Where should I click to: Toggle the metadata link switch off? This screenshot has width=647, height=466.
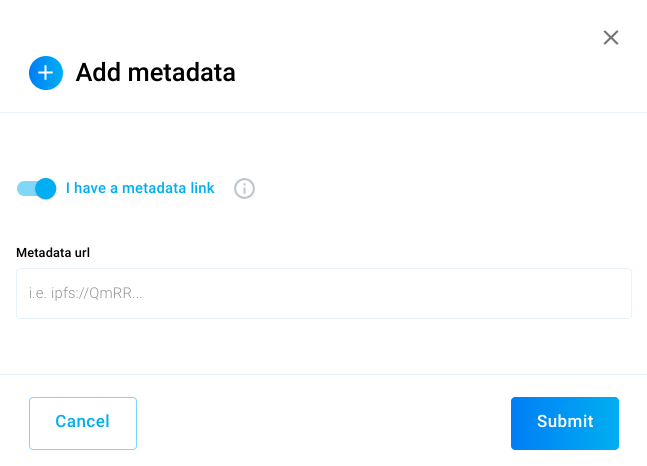tap(36, 188)
